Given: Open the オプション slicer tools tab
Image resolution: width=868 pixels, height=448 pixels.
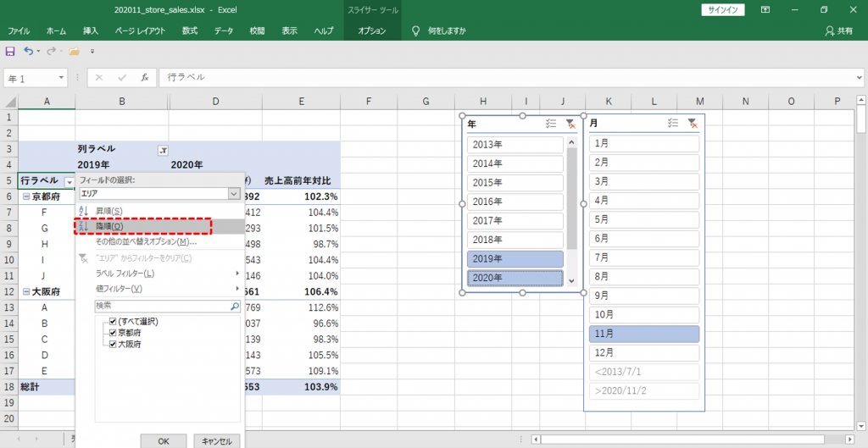Looking at the screenshot, I should [x=371, y=31].
